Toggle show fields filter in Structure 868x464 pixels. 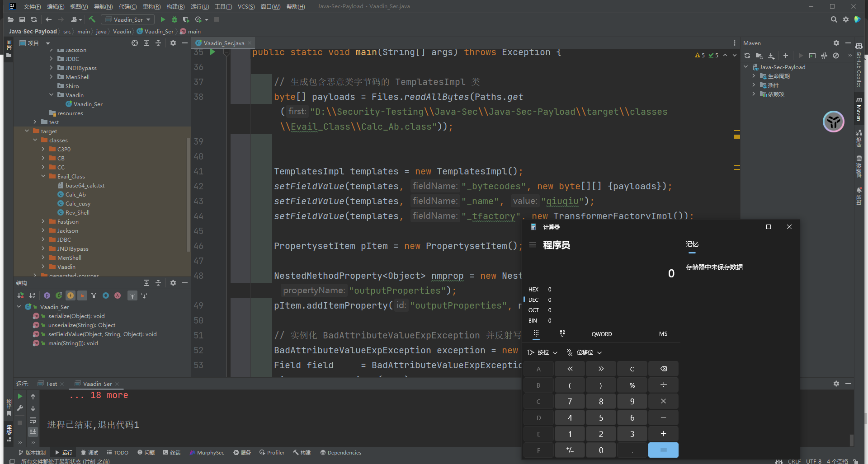tap(71, 295)
